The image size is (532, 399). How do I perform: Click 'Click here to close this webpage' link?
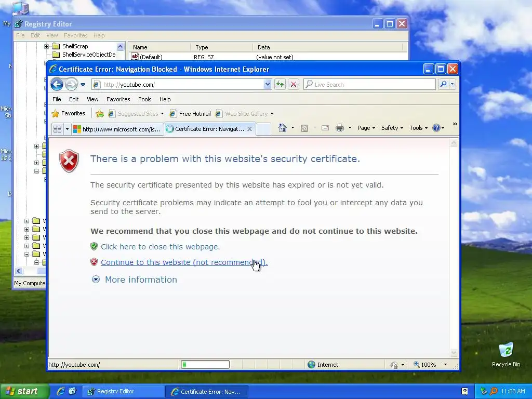click(160, 247)
